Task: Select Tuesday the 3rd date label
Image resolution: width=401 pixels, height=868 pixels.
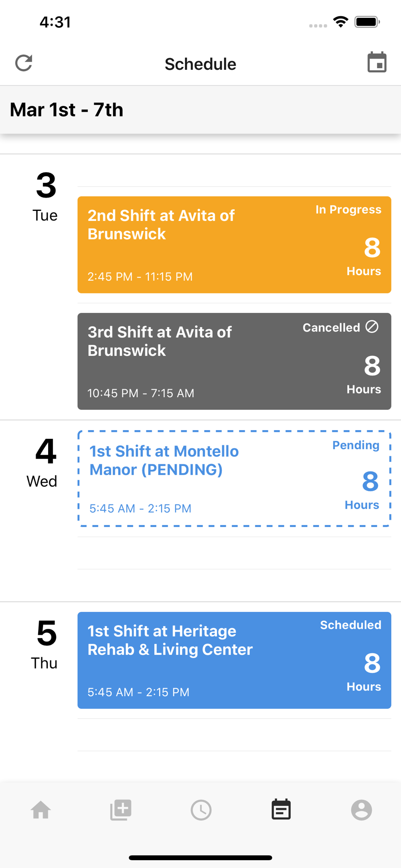Action: 46,197
